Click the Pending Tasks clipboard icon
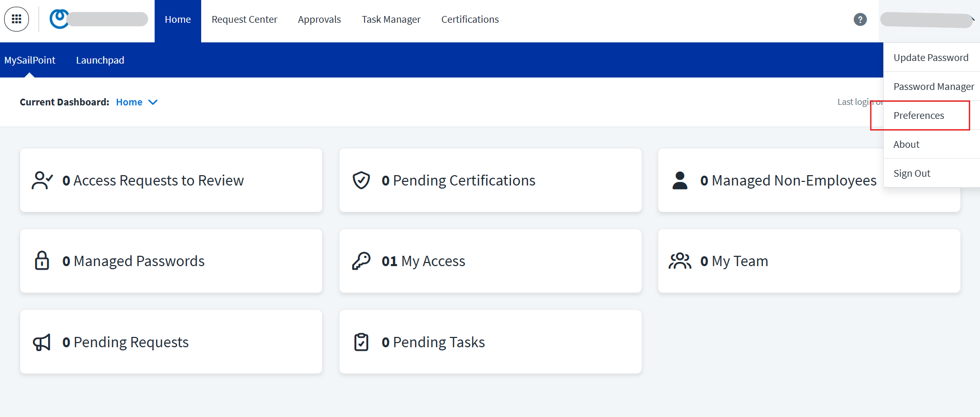Image resolution: width=980 pixels, height=417 pixels. [361, 342]
